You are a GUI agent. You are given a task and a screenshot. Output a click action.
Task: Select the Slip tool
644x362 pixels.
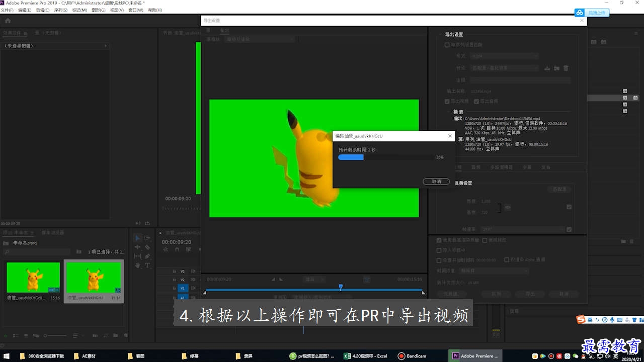138,256
